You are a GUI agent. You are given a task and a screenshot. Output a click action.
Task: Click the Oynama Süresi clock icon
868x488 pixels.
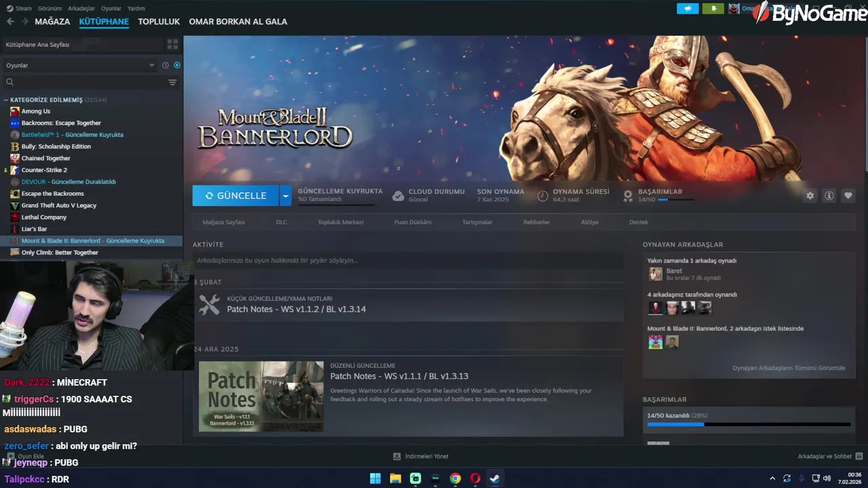pyautogui.click(x=542, y=196)
